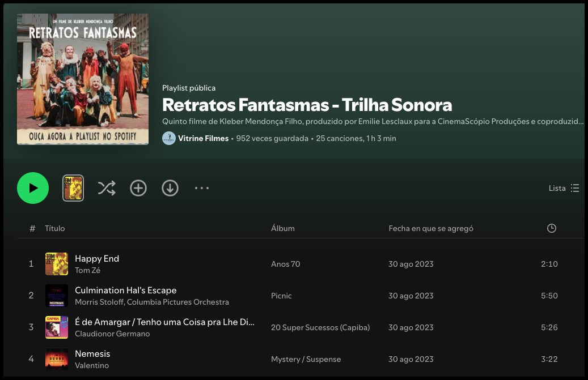Open the Picnic album link
Screen dimensions: 588x380
(x=281, y=296)
